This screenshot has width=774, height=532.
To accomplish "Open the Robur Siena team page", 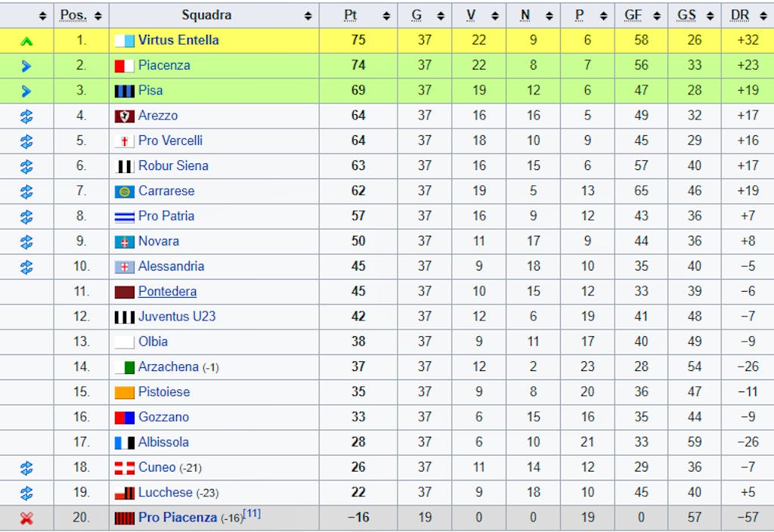I will (173, 165).
